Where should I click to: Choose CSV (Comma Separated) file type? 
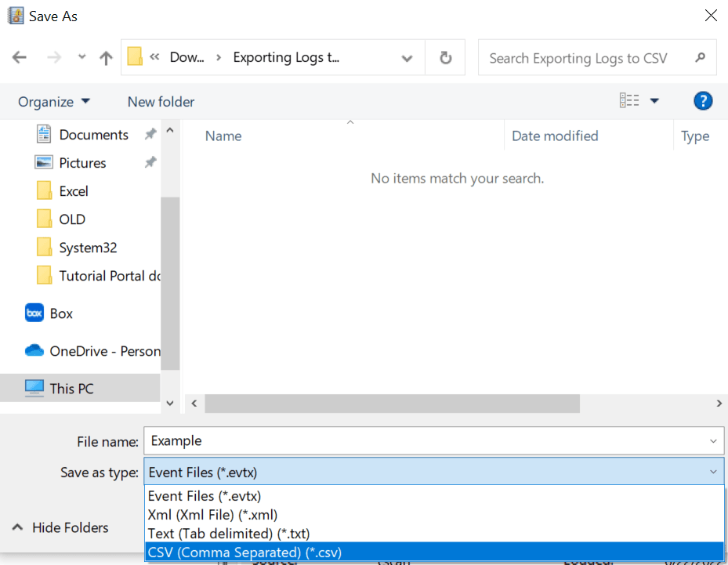244,552
